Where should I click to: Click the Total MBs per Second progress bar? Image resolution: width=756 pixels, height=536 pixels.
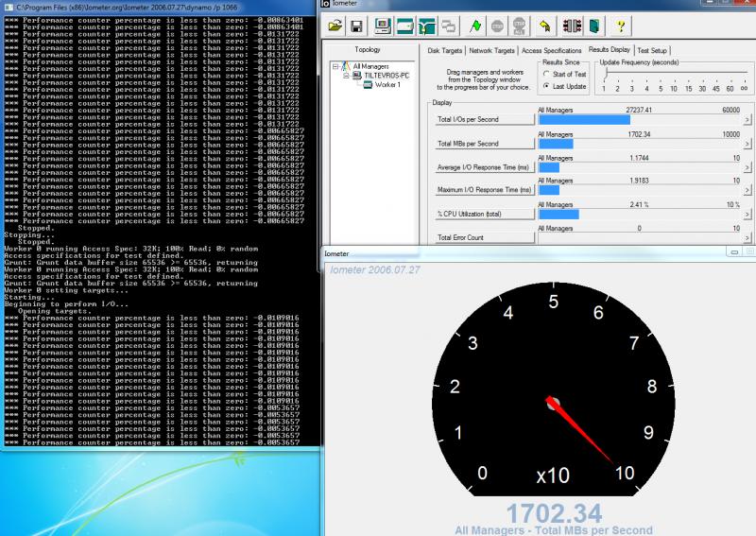(640, 144)
